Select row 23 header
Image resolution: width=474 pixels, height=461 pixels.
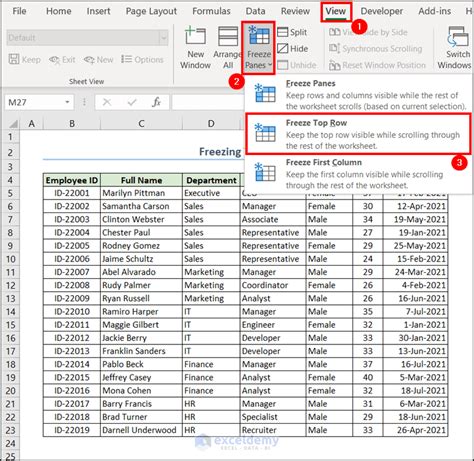coord(10,430)
